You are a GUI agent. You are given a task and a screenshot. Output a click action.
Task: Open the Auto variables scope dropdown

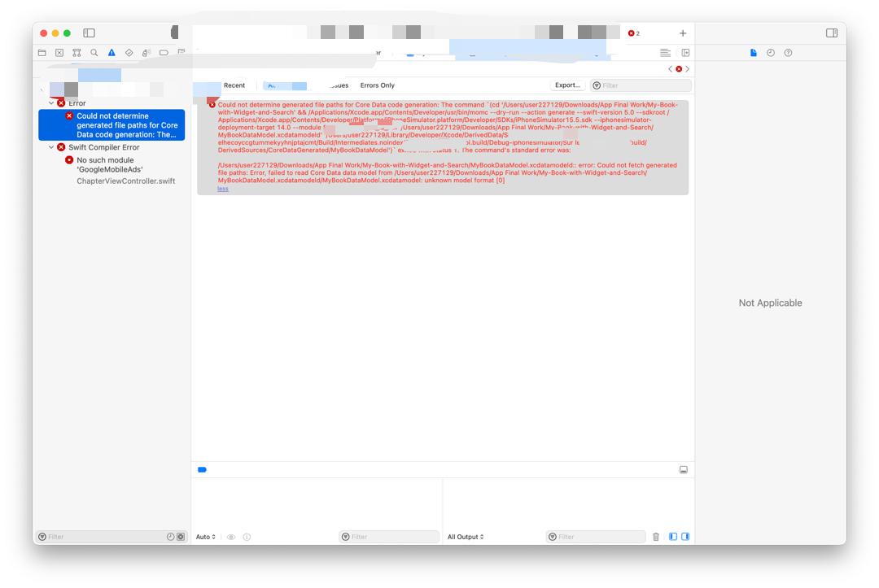coord(206,537)
